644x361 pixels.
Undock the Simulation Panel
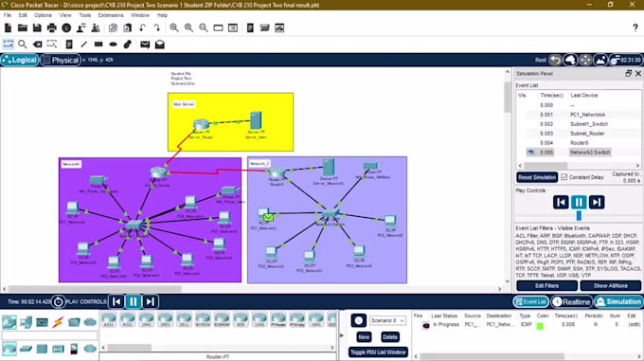click(x=628, y=73)
